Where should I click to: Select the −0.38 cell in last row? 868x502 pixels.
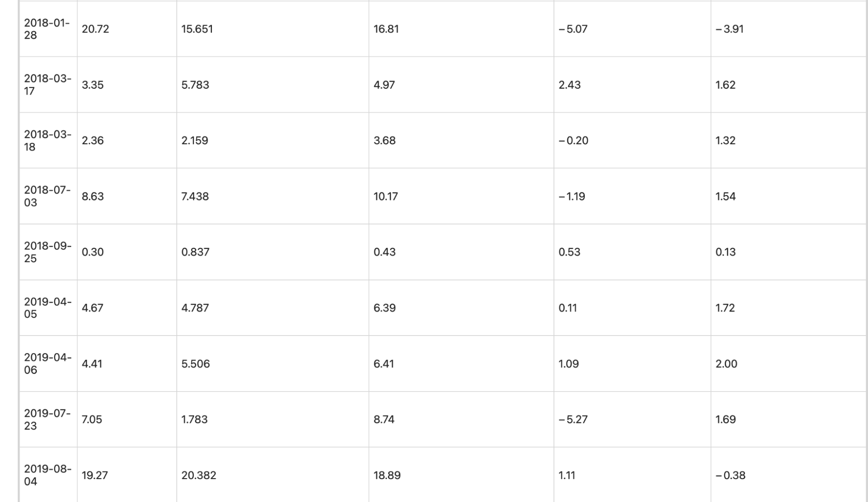coord(789,475)
